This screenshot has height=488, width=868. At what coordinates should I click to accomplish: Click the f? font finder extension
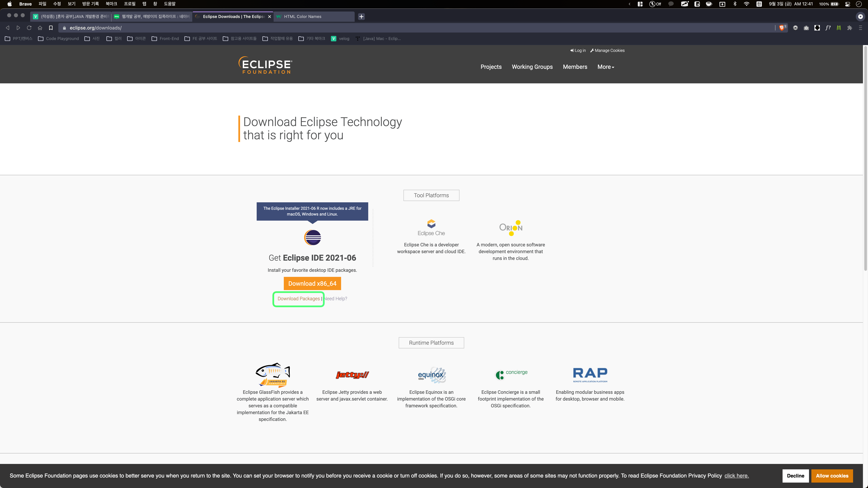click(828, 28)
